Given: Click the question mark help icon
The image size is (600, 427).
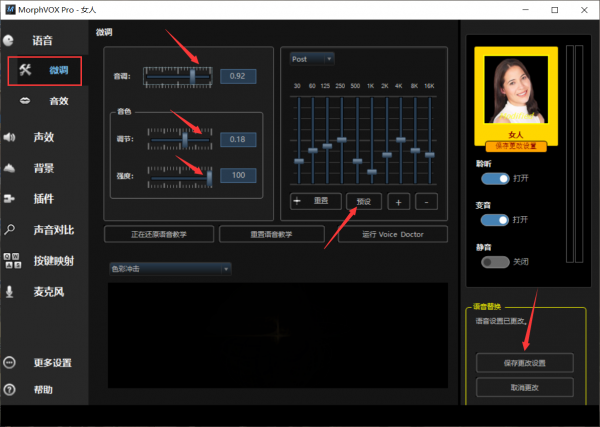Looking at the screenshot, I should (x=9, y=390).
